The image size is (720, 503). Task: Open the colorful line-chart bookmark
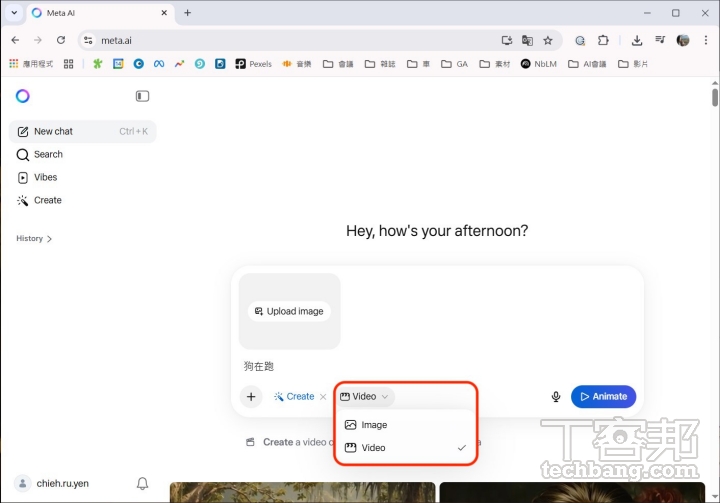pyautogui.click(x=179, y=64)
